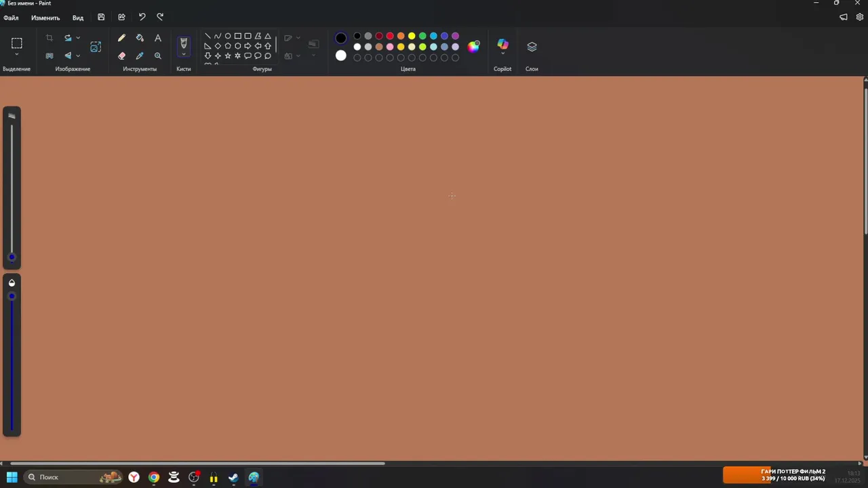The width and height of the screenshot is (868, 488).
Task: Click the vertical scrollbar of canvas
Action: [x=865, y=160]
